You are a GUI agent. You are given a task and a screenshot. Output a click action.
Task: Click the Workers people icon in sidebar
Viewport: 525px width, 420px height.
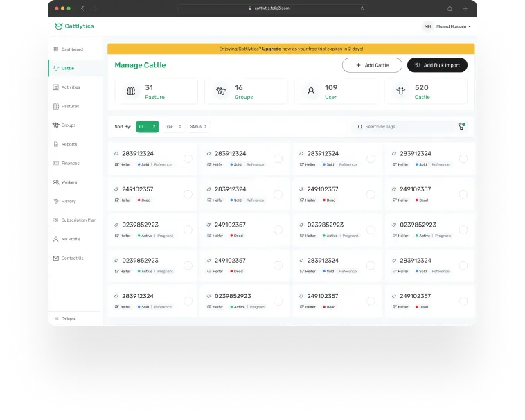(x=55, y=182)
